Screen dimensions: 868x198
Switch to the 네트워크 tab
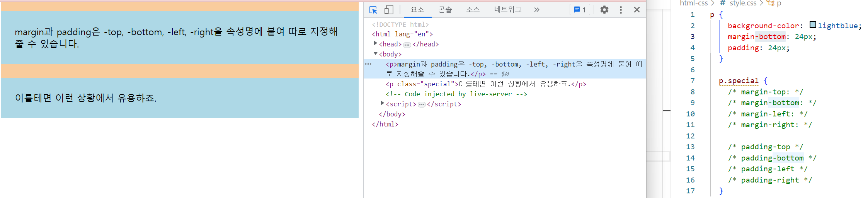508,10
